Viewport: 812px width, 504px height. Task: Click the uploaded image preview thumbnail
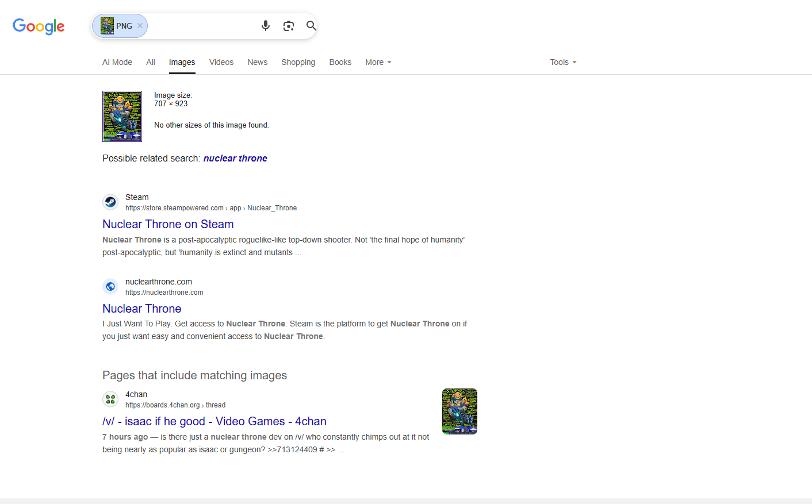click(x=122, y=116)
